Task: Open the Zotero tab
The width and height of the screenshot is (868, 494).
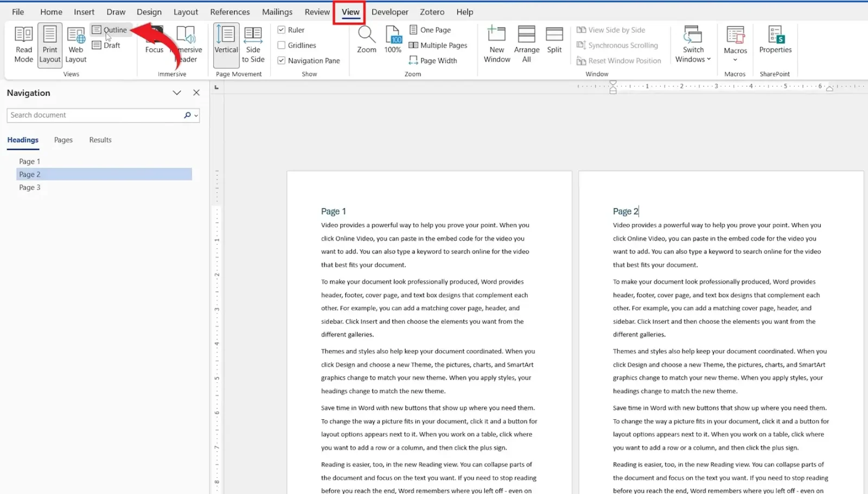Action: click(x=432, y=11)
